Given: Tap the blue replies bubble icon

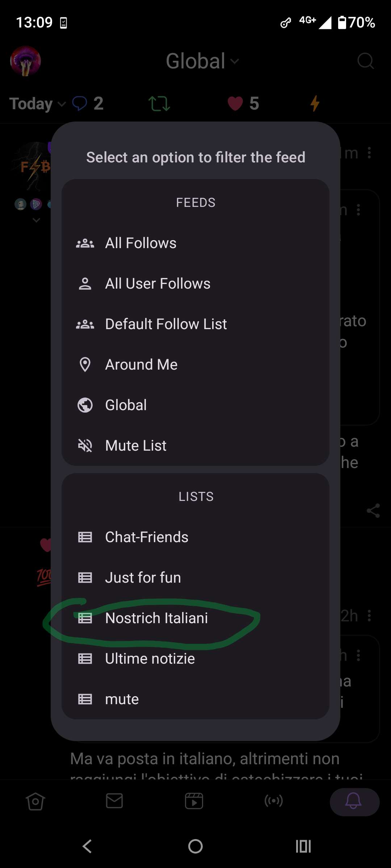Looking at the screenshot, I should click(x=80, y=103).
